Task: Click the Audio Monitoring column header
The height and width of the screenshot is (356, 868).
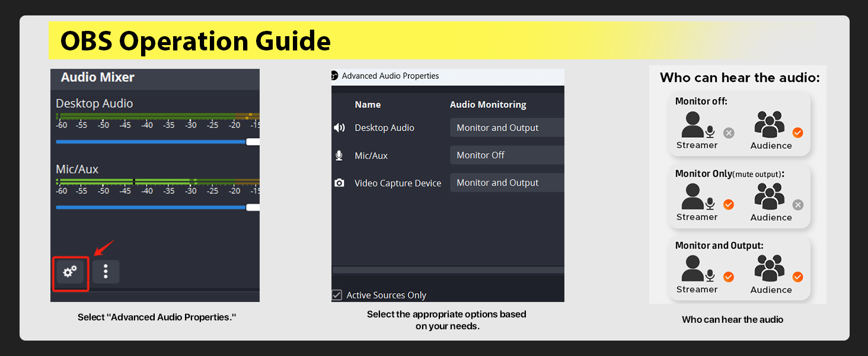Action: pos(488,104)
